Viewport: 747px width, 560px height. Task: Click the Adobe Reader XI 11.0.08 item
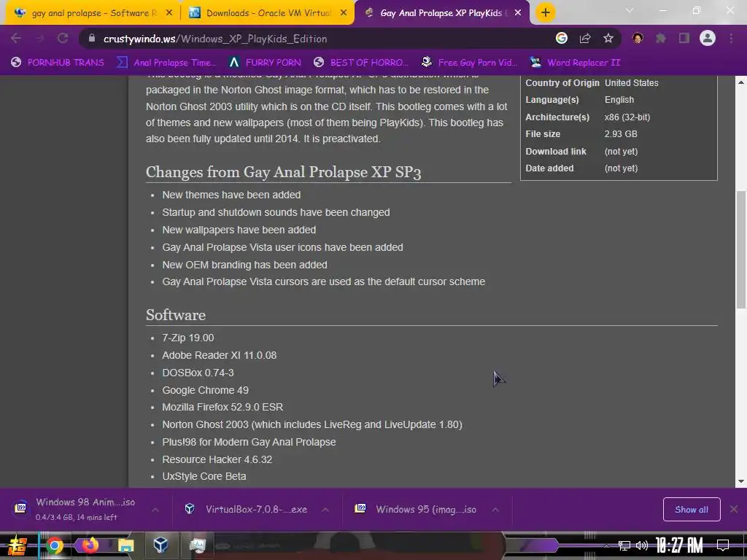pos(219,355)
